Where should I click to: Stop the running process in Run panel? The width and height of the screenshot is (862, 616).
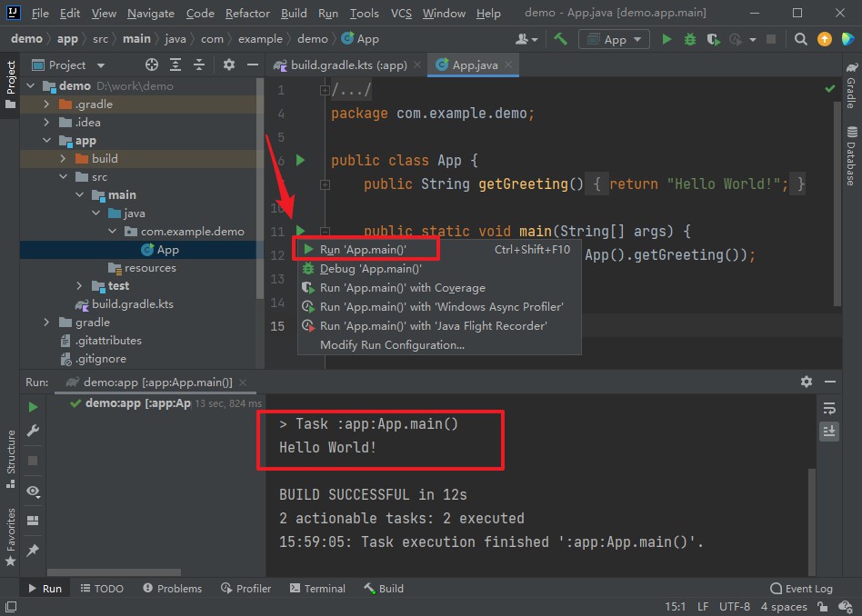33,461
